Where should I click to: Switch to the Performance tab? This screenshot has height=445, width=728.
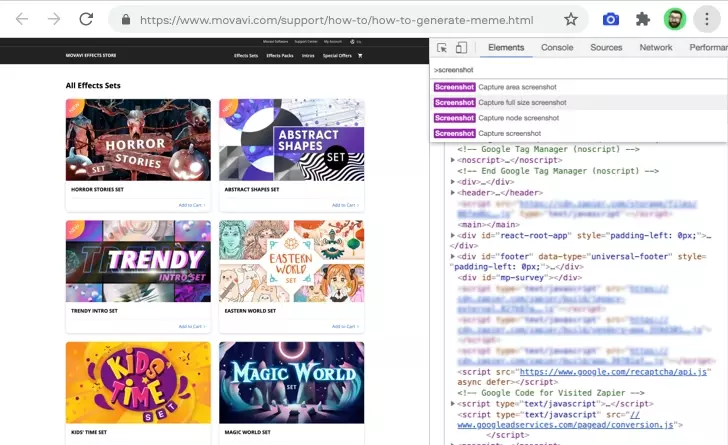coord(708,47)
